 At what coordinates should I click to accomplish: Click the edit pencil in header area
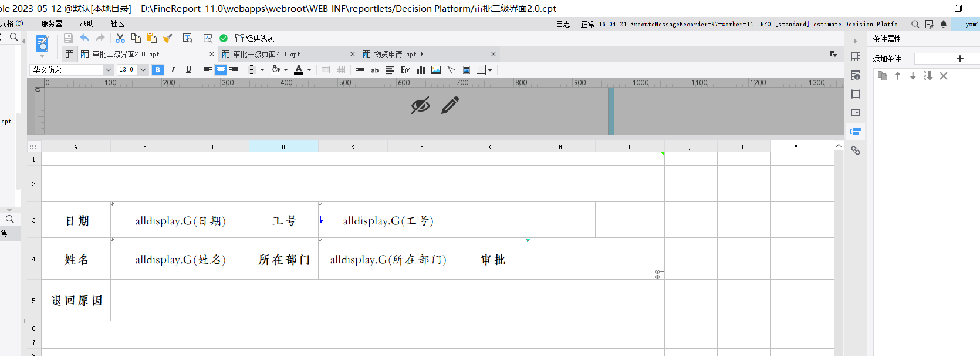point(450,106)
